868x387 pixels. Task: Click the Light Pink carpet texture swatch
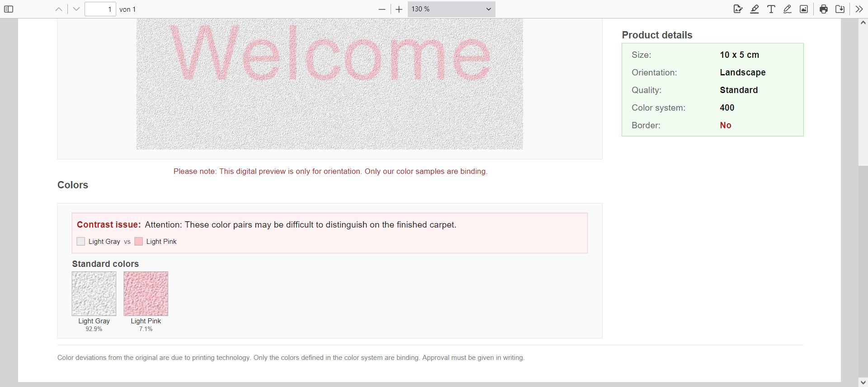click(146, 294)
